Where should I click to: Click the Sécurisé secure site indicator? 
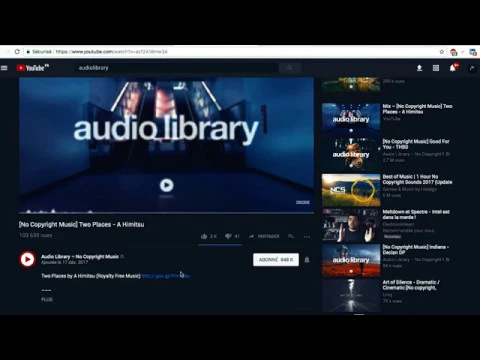(x=39, y=52)
